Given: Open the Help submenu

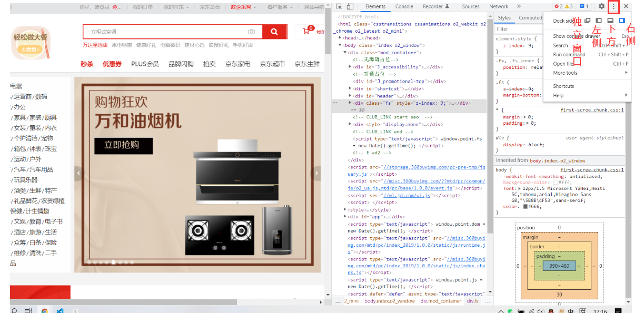Looking at the screenshot, I should 587,96.
